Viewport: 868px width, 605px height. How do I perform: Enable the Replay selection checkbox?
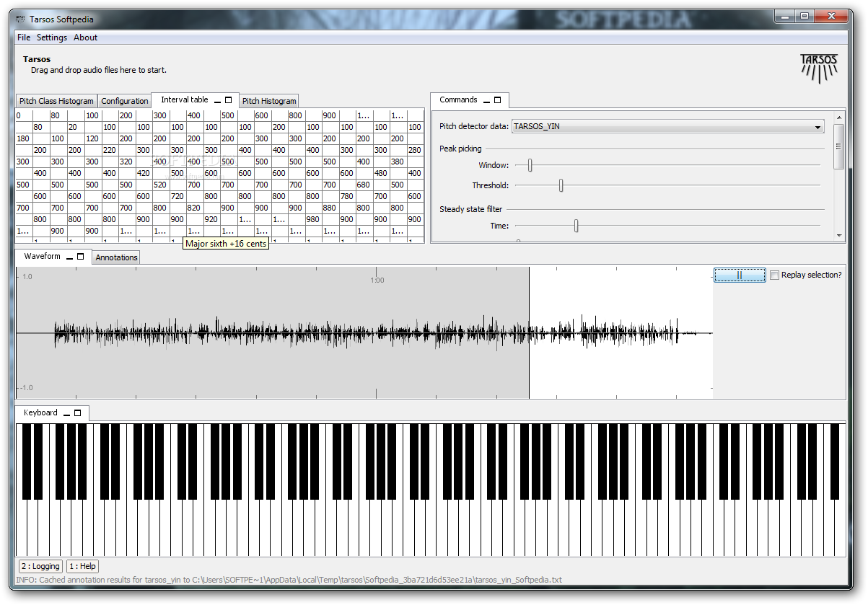click(775, 275)
